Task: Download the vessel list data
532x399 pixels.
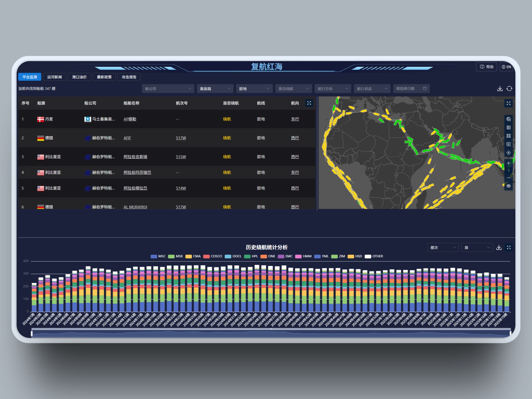Action: point(500,89)
